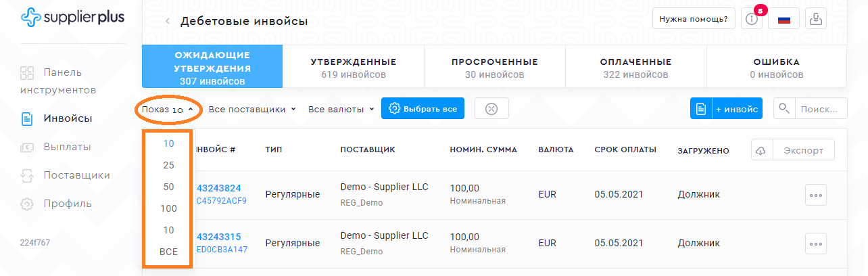The image size is (868, 276).
Task: Open Выплаты in the sidebar
Action: click(67, 147)
